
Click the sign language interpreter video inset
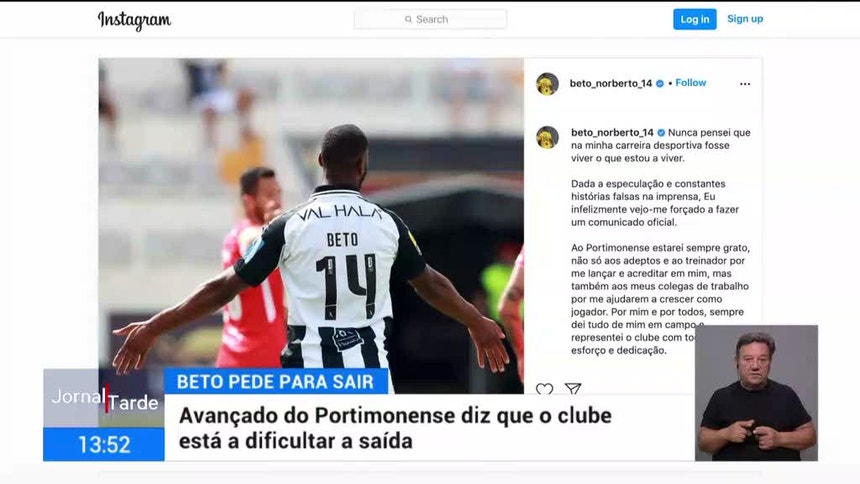pyautogui.click(x=756, y=393)
